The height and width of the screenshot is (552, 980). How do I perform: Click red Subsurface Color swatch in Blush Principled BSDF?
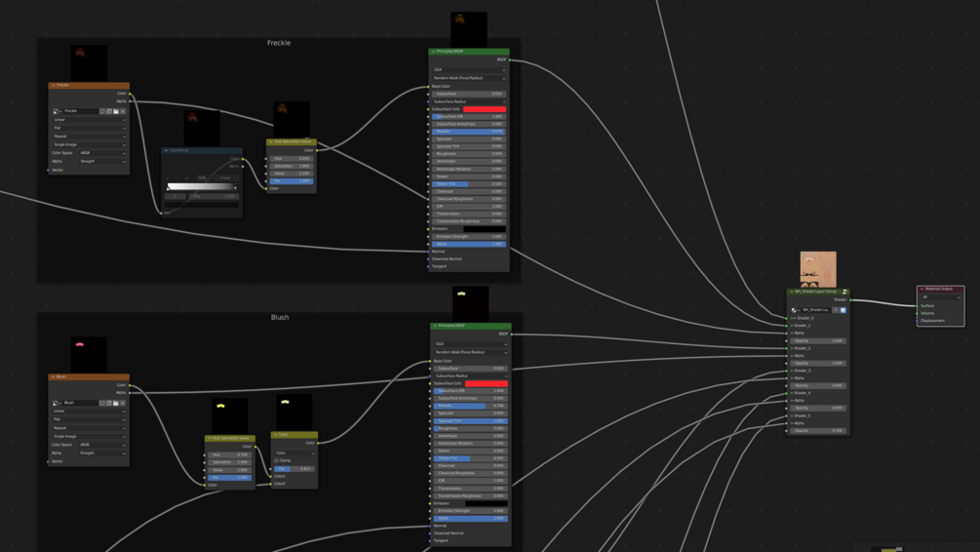(487, 383)
